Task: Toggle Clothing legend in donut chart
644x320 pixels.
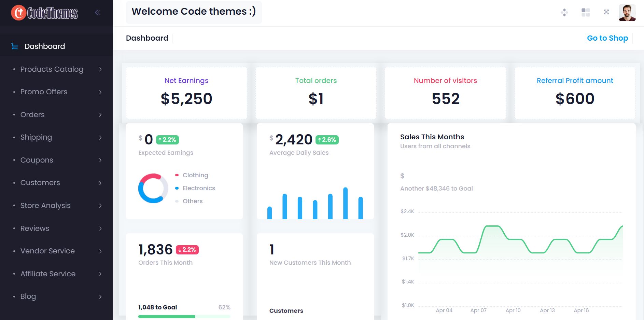Action: pos(195,175)
